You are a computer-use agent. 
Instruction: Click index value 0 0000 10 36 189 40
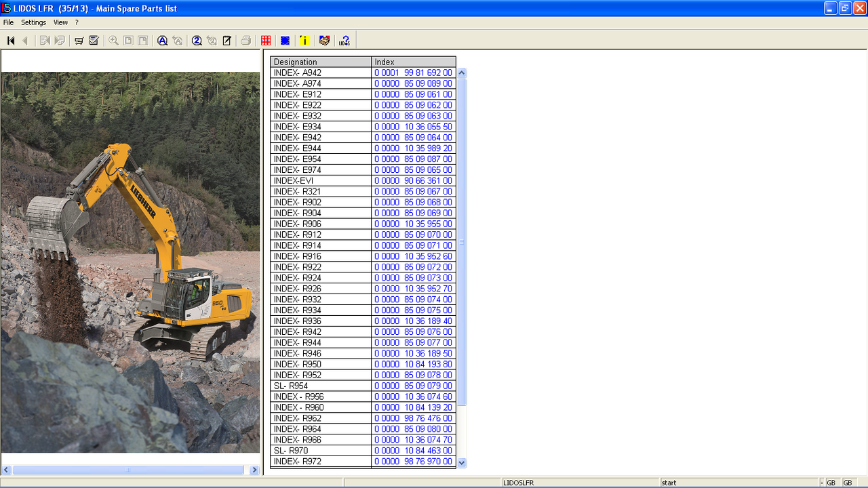[x=413, y=321]
